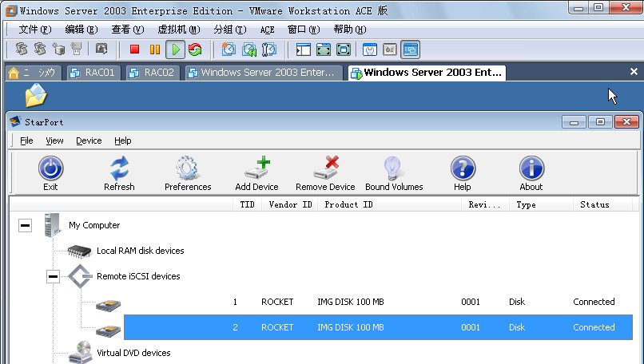Switch VMware to full screen mode icon
This screenshot has width=644, height=364.
[324, 50]
